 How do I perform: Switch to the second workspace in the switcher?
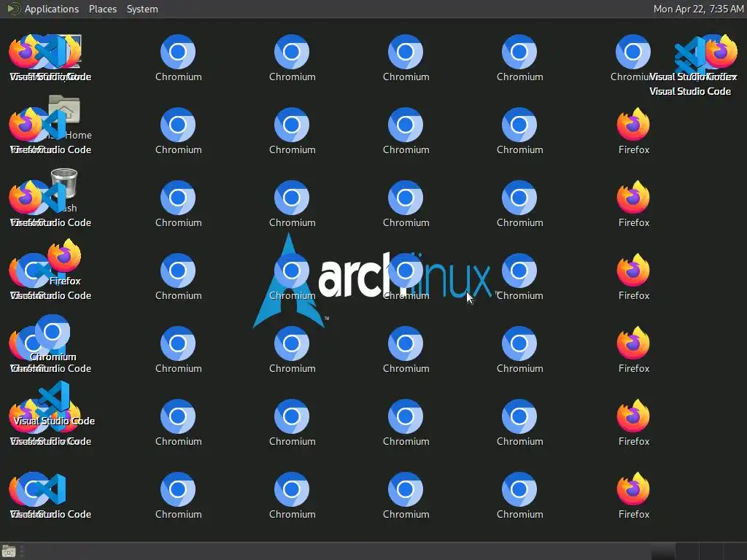687,551
